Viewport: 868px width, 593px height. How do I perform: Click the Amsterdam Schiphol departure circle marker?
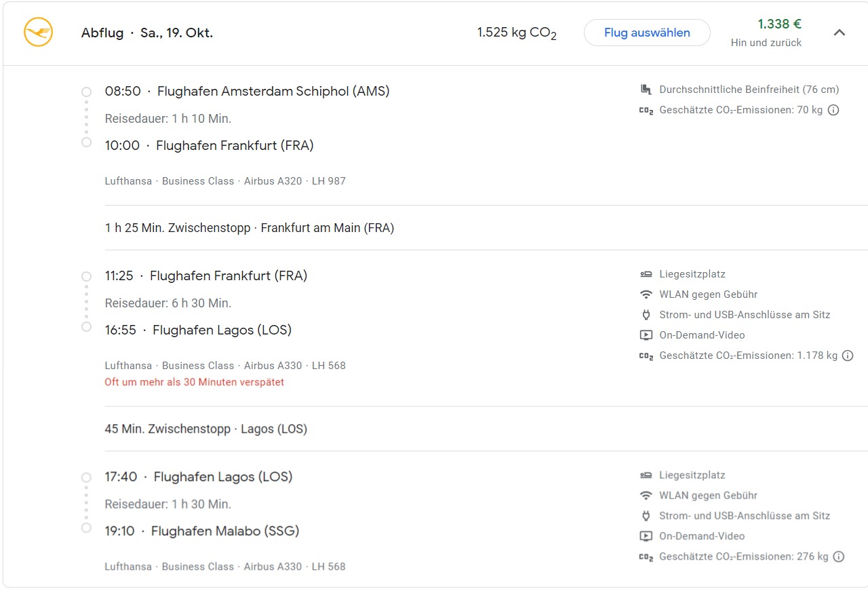click(x=86, y=92)
